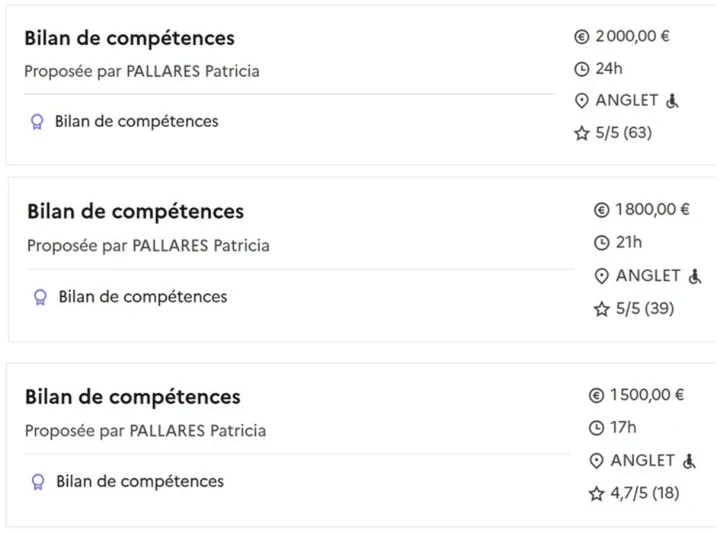Click the clock icon next to 24h
The width and height of the screenshot is (720, 533).
click(x=582, y=69)
